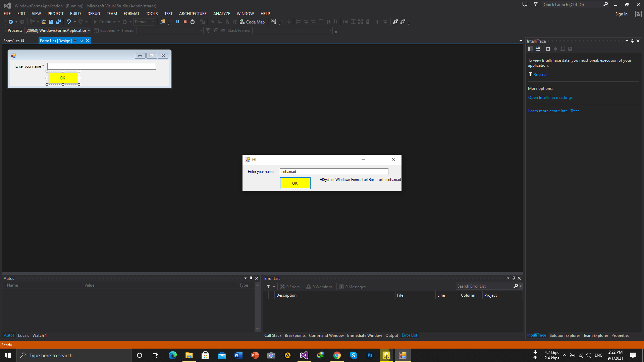644x362 pixels.
Task: Click yellow OK button in running HI window
Action: pyautogui.click(x=295, y=183)
